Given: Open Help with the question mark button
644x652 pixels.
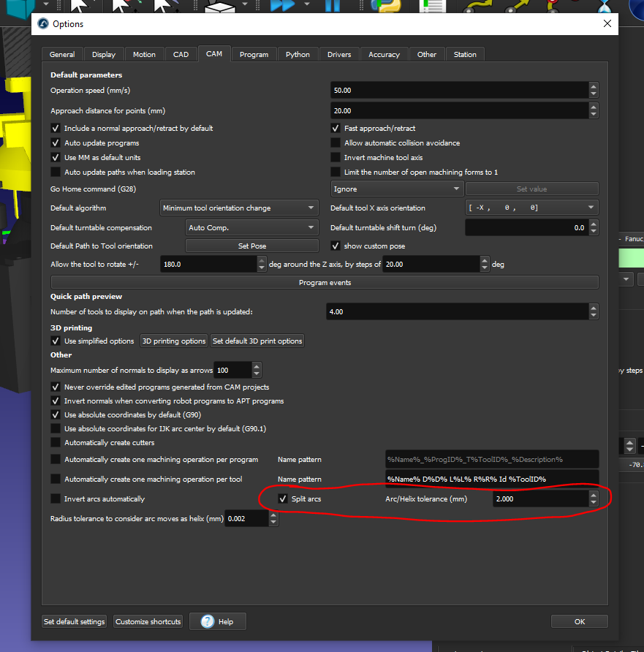Looking at the screenshot, I should (217, 621).
